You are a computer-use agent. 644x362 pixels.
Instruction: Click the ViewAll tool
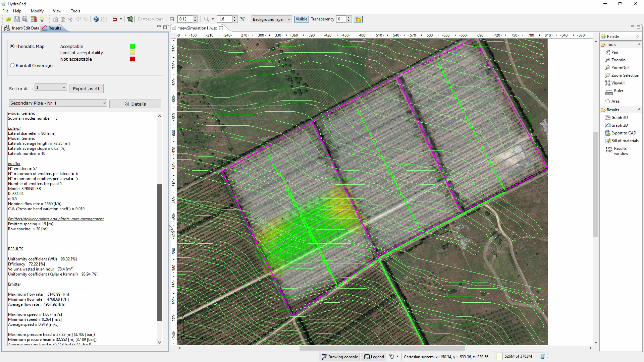click(x=618, y=83)
